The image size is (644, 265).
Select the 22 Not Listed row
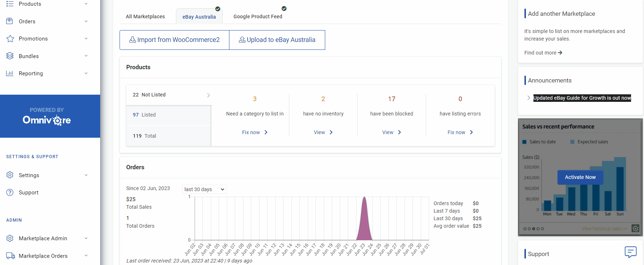coord(169,95)
